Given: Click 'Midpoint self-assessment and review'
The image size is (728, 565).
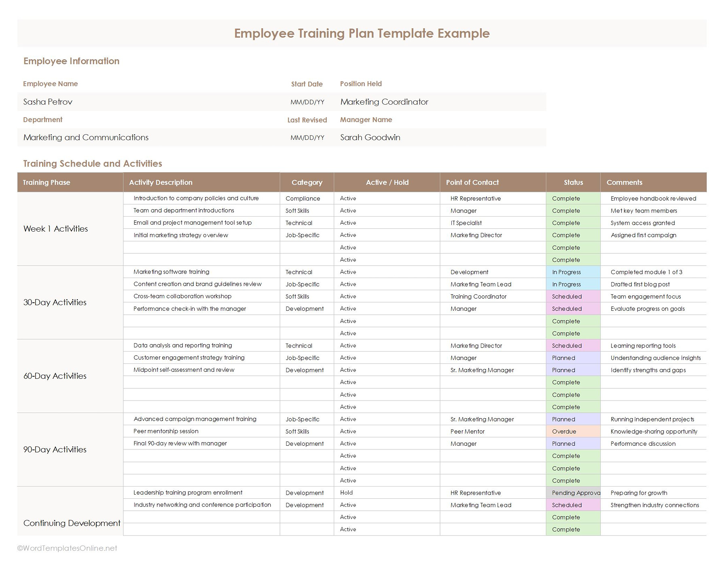Looking at the screenshot, I should point(184,370).
